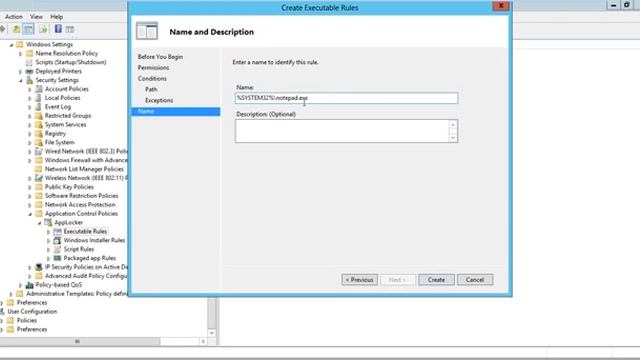Click the IP Security Policies icon

tap(39, 267)
